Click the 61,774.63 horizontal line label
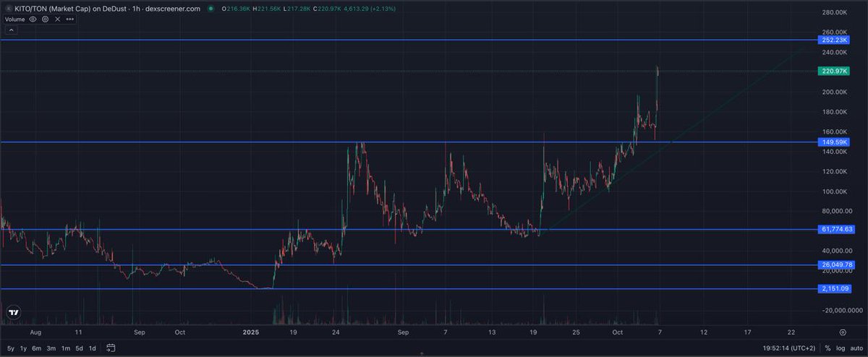Image resolution: width=868 pixels, height=357 pixels. pos(838,230)
